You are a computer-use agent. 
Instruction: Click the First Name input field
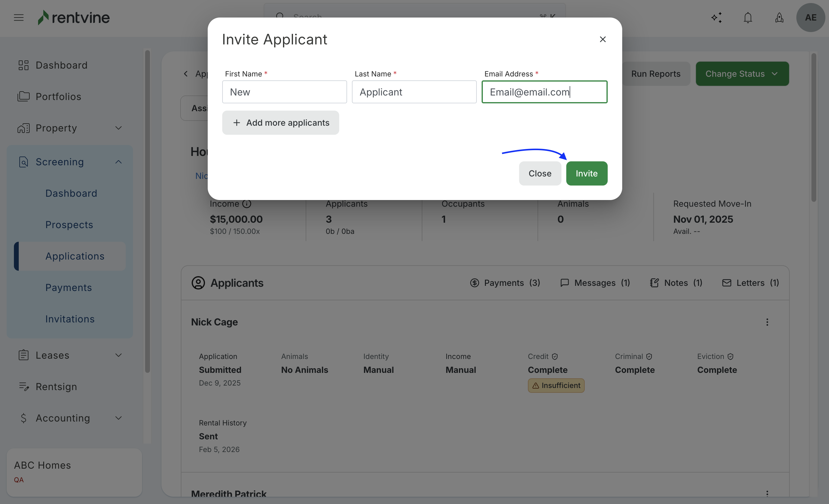[x=284, y=92]
